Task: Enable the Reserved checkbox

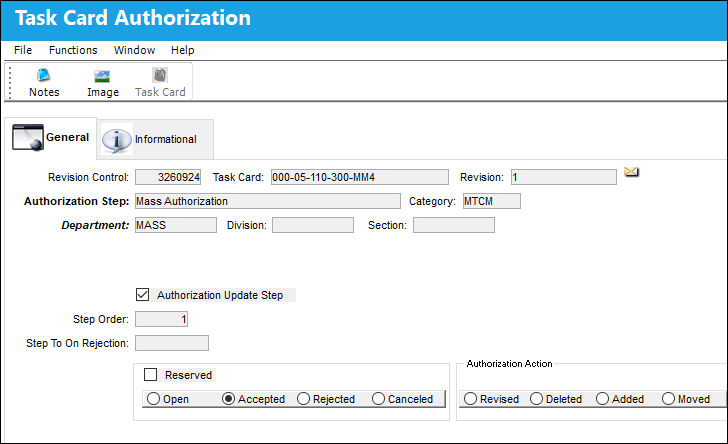Action: tap(150, 374)
